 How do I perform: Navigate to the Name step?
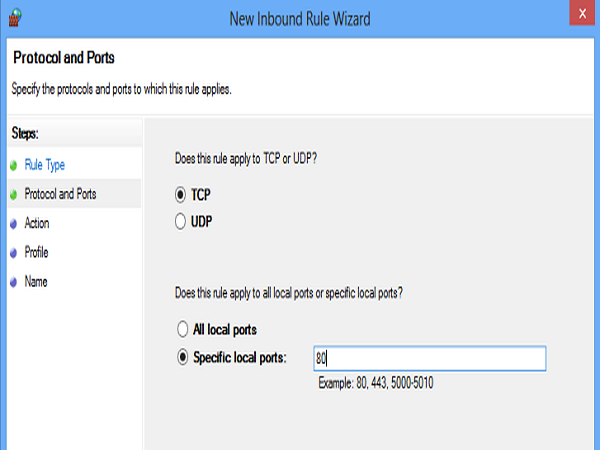pyautogui.click(x=36, y=282)
